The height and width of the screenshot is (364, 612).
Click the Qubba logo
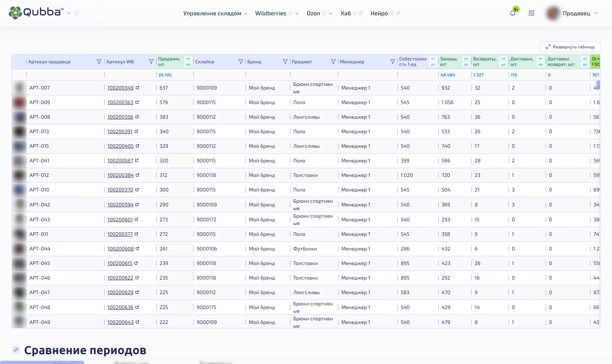(36, 13)
